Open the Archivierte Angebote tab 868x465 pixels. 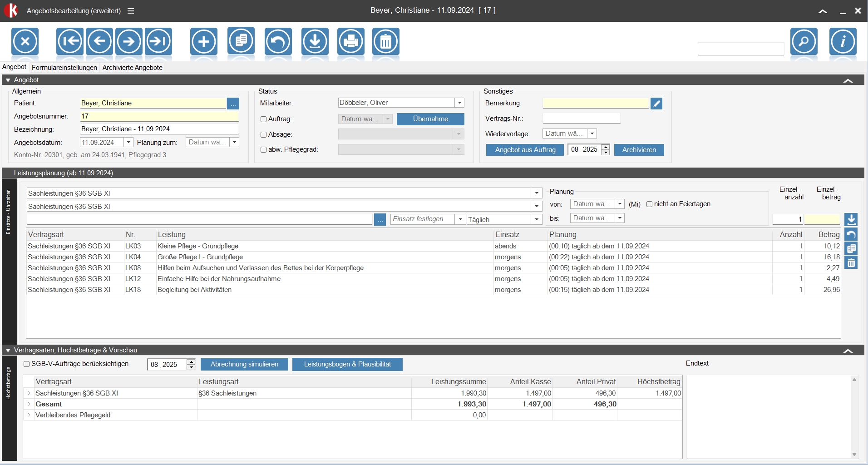(x=132, y=68)
